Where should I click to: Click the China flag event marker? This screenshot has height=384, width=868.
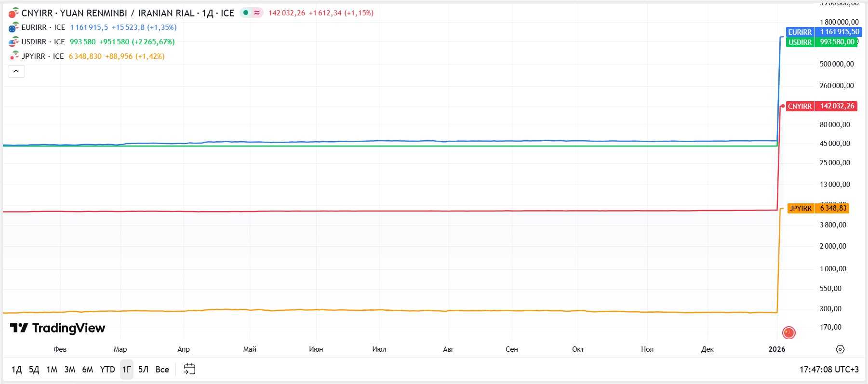[x=788, y=332]
